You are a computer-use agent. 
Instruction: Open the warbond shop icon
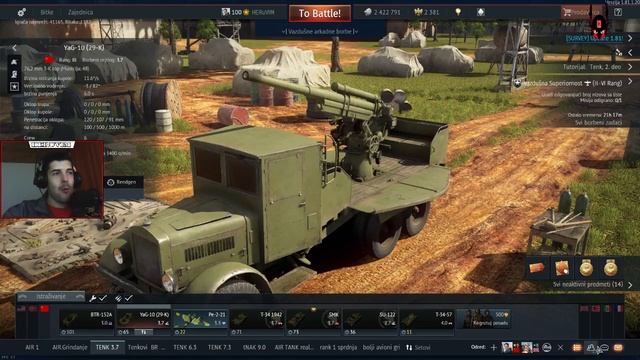tap(480, 12)
